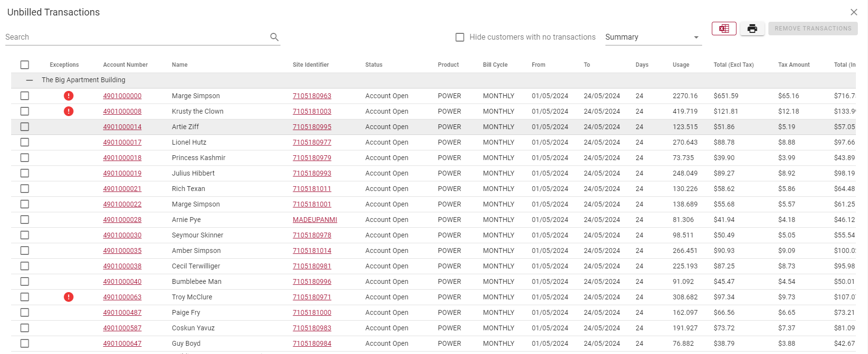Image resolution: width=868 pixels, height=354 pixels.
Task: Click the Excel export icon
Action: [723, 29]
